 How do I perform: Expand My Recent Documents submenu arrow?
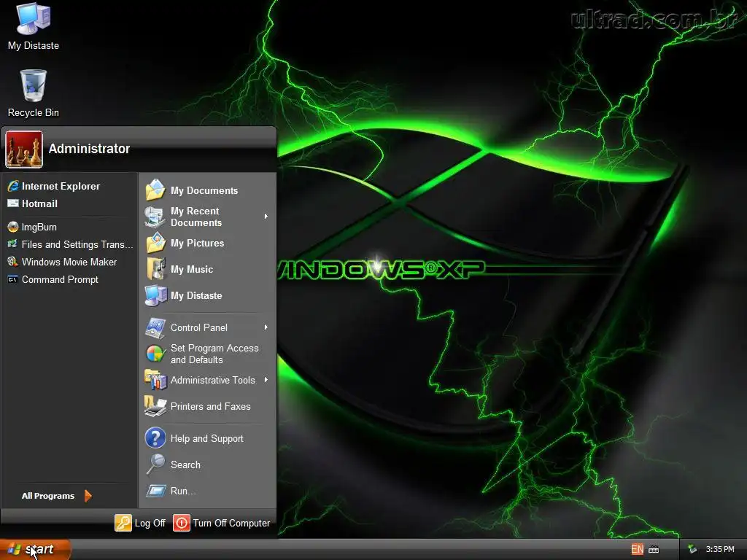266,217
